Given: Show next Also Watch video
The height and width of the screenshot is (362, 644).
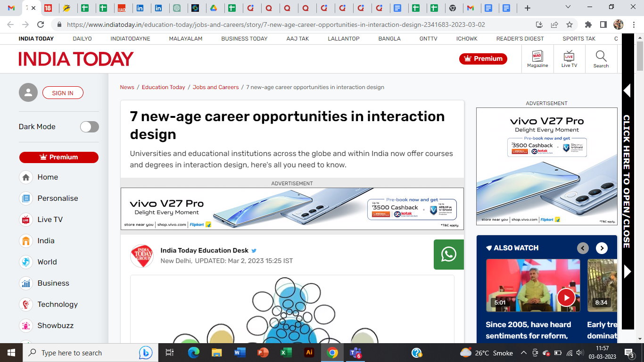Looking at the screenshot, I should coord(602,248).
